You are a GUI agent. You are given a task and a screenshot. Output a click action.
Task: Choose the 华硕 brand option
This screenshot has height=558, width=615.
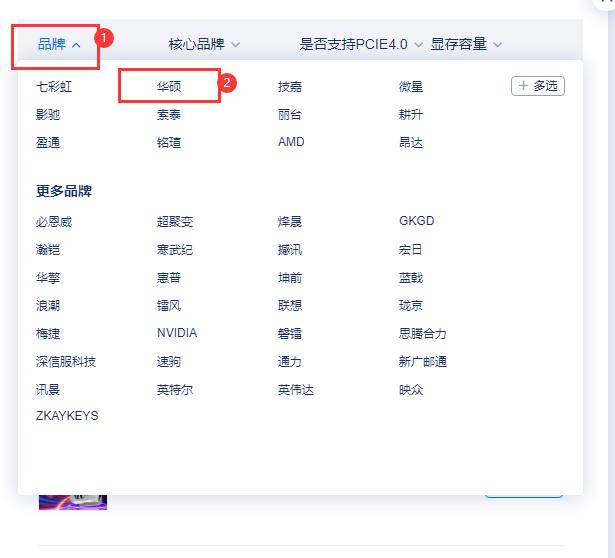tap(169, 87)
